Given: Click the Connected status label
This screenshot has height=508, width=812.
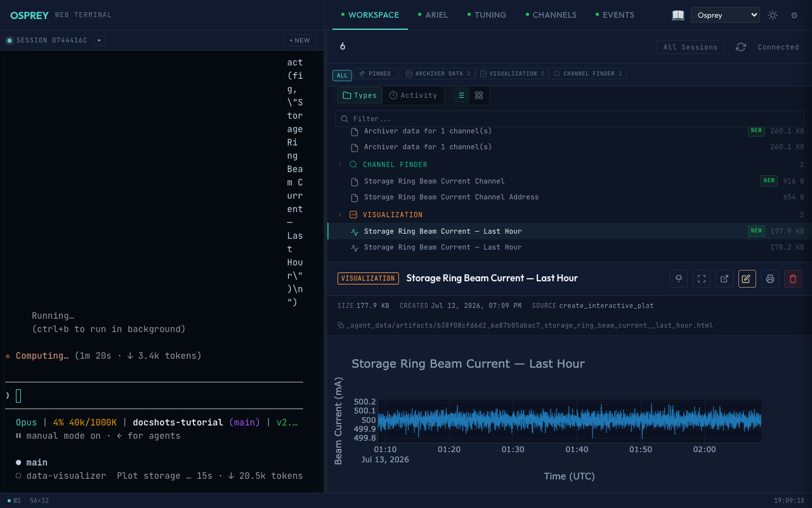Looking at the screenshot, I should pyautogui.click(x=778, y=47).
